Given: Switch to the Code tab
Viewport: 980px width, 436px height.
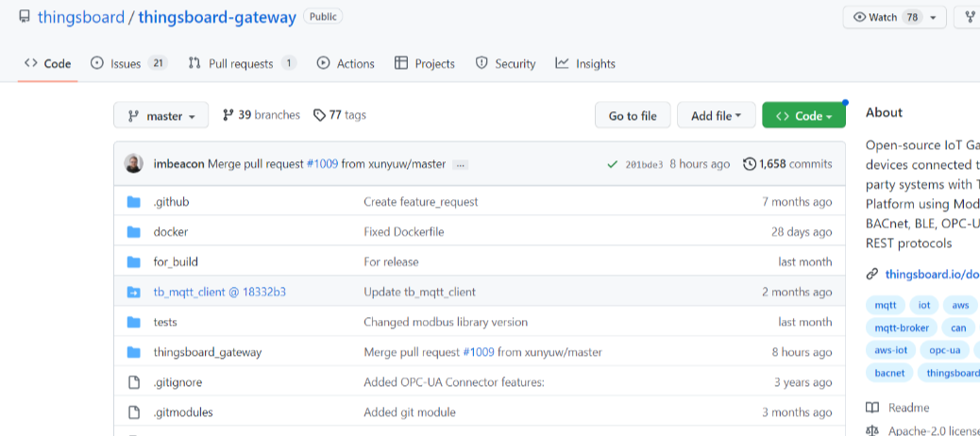Looking at the screenshot, I should [47, 64].
